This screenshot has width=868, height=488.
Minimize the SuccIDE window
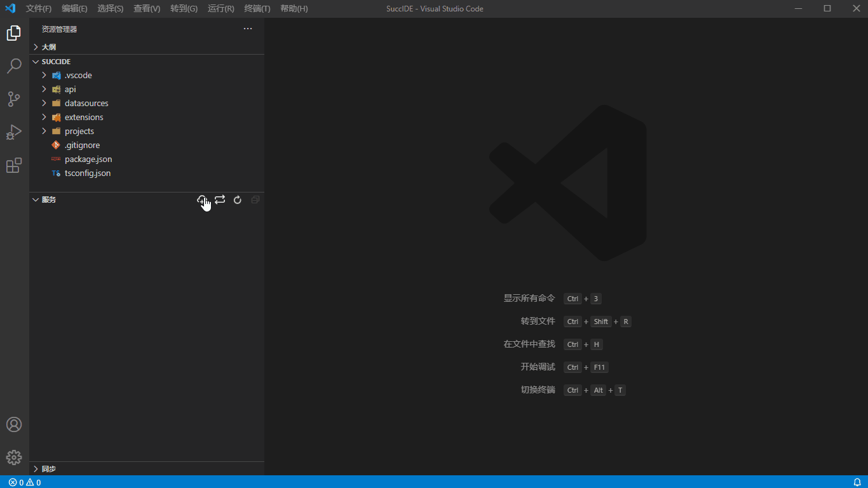798,8
